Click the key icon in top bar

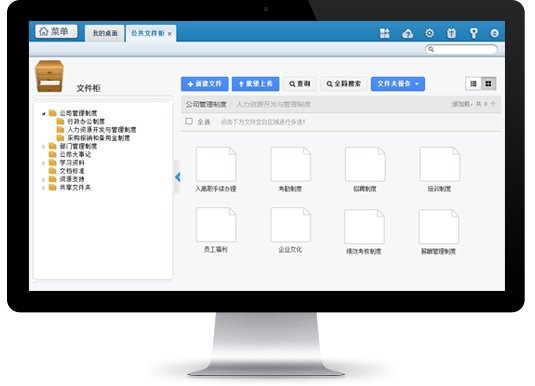473,33
